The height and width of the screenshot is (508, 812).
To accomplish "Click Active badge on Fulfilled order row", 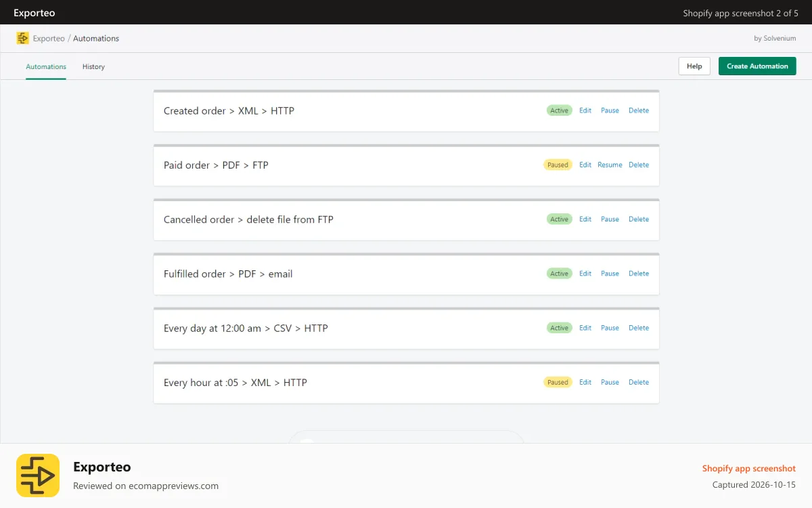I will 560,274.
